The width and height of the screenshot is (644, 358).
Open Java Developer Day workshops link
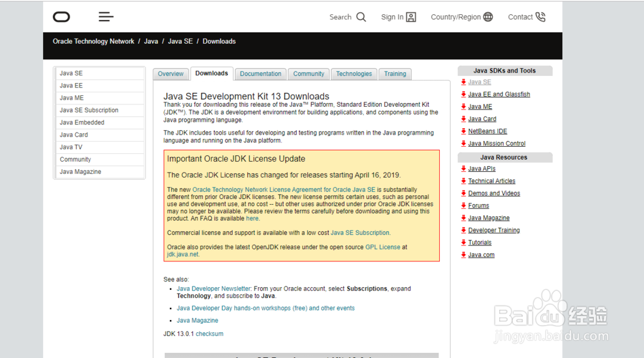pos(266,308)
